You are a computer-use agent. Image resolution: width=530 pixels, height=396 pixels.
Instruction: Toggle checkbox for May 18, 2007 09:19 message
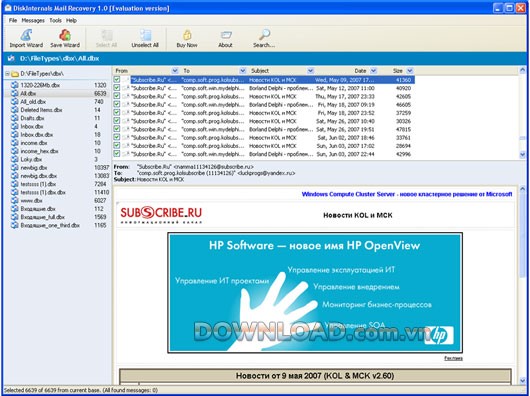(x=117, y=104)
